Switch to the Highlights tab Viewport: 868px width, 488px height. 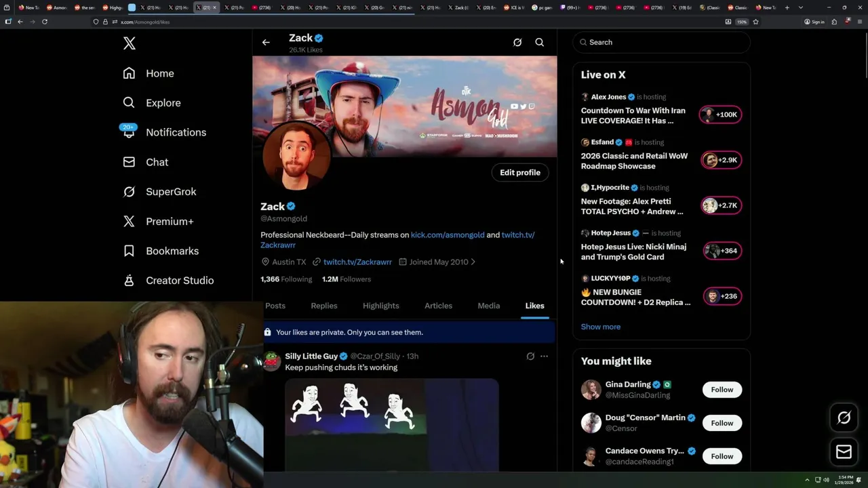381,306
